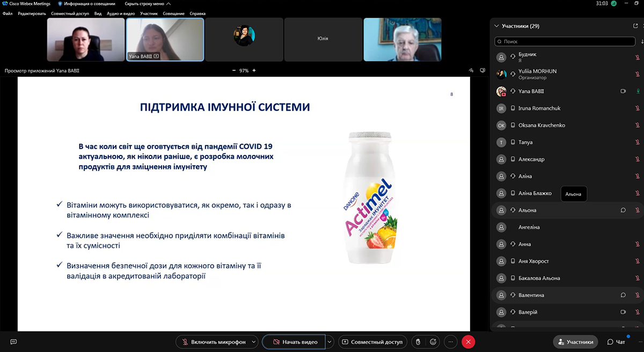Open the reactions smiley icon
Screen dimensions: 644x352
click(433, 342)
